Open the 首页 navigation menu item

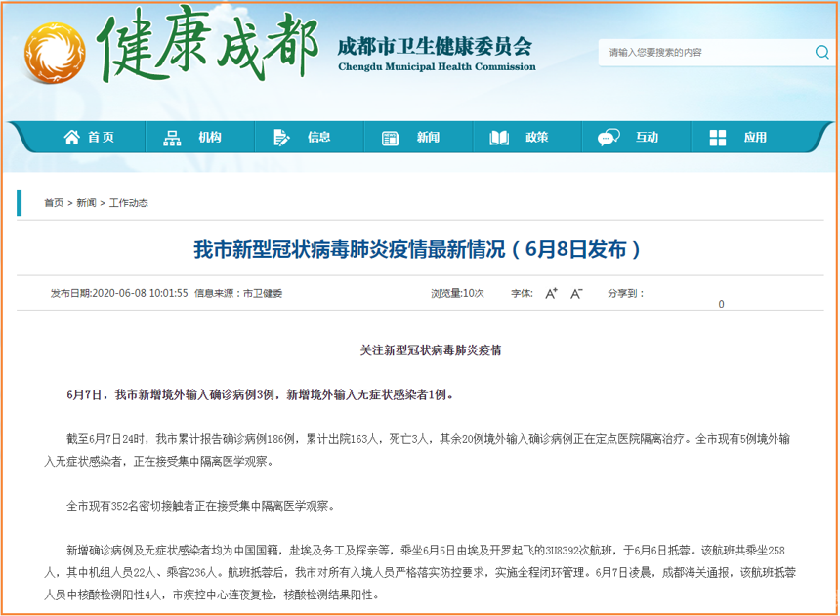pos(89,137)
